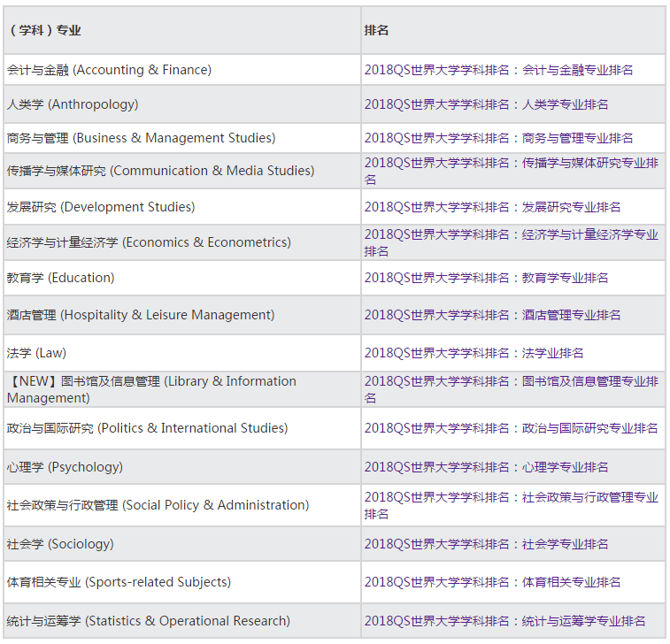Select the cell 会计与金融 (Accounting & Finance)
The width and height of the screenshot is (670, 644).
[182, 70]
